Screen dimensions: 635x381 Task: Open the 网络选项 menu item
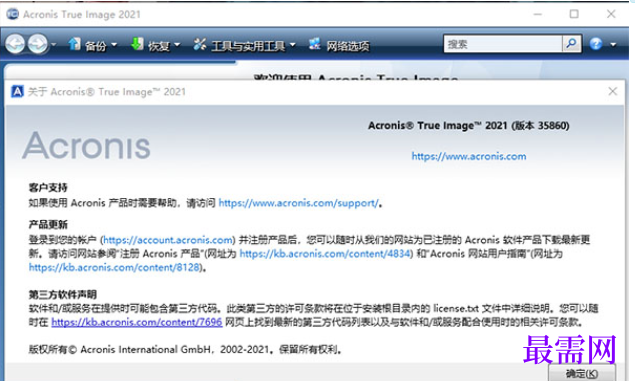point(348,46)
